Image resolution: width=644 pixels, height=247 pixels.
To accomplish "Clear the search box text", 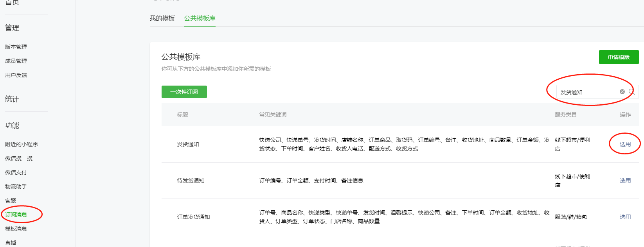I will (x=622, y=92).
